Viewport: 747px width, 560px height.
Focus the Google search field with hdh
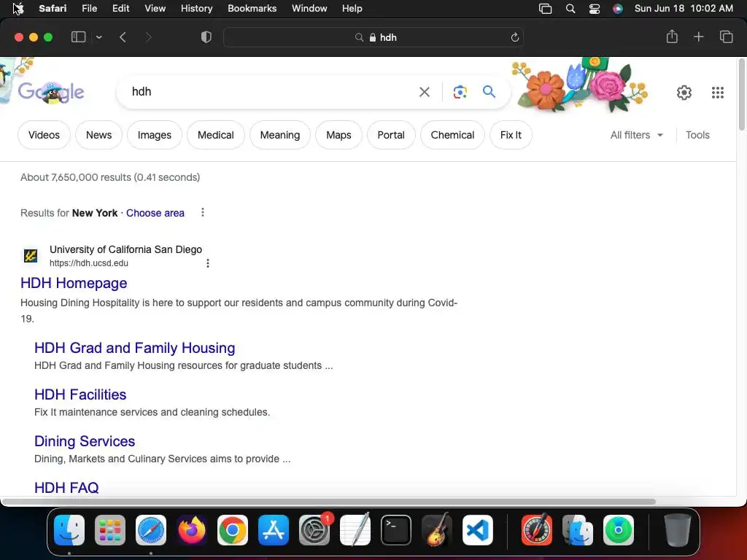click(271, 91)
